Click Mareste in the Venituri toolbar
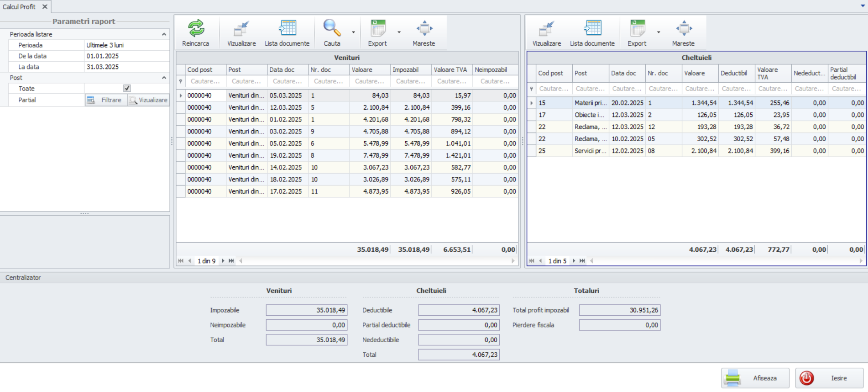 coord(424,33)
